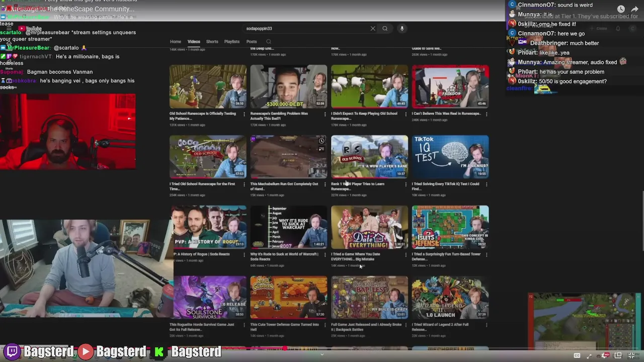Open more options for TikTok IQ Test video
This screenshot has width=644, height=362.
(487, 185)
